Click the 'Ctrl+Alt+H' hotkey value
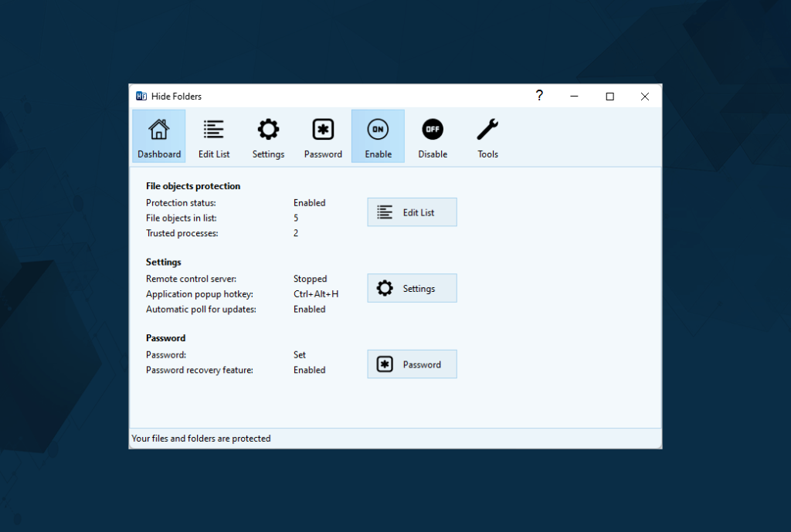 point(316,294)
